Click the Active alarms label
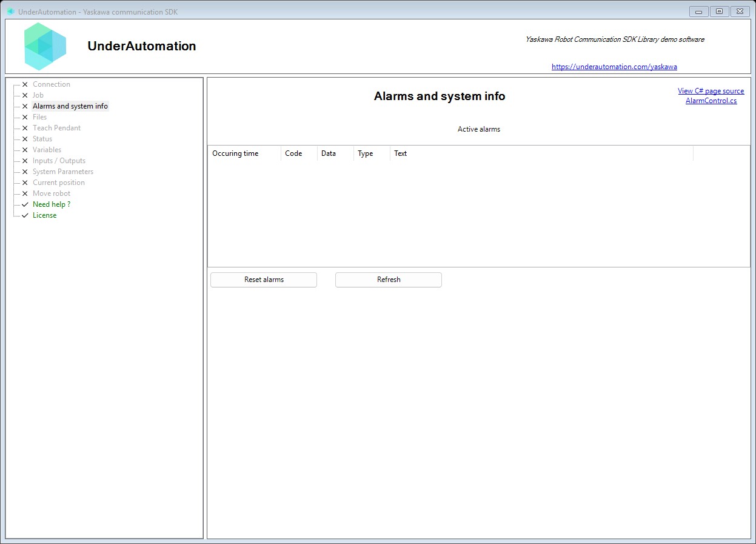The height and width of the screenshot is (544, 756). pyautogui.click(x=479, y=129)
